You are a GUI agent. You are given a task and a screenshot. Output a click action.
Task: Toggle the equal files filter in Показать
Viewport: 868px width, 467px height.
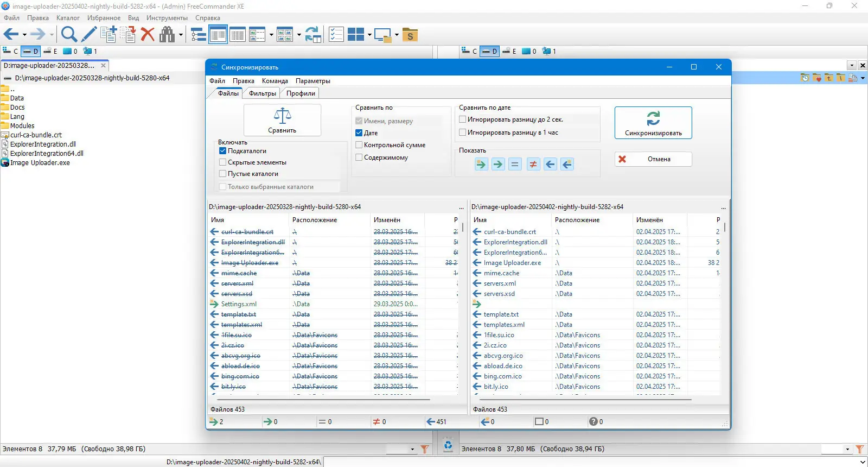tap(515, 164)
